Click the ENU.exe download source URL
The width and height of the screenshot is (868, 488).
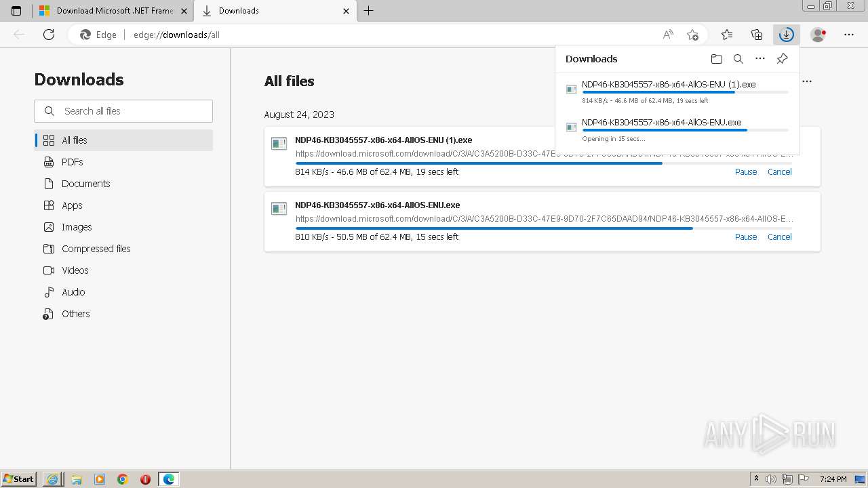(x=545, y=219)
